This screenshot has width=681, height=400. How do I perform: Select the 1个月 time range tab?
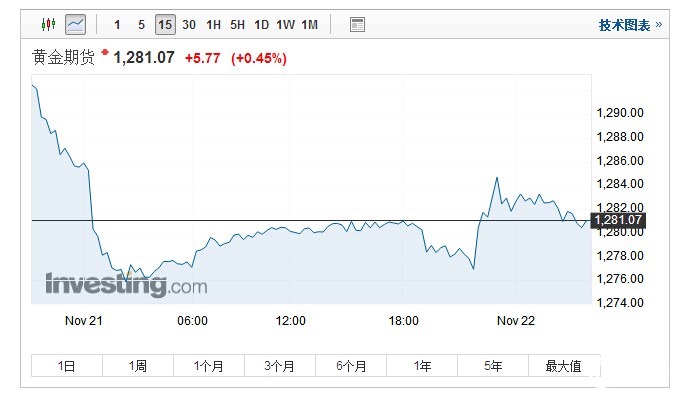(208, 366)
